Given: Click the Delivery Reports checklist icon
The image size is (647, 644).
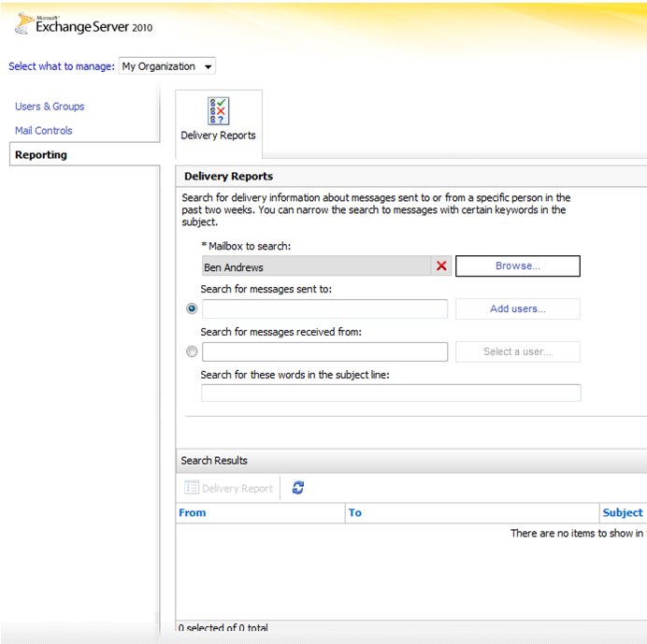Looking at the screenshot, I should coord(218,111).
